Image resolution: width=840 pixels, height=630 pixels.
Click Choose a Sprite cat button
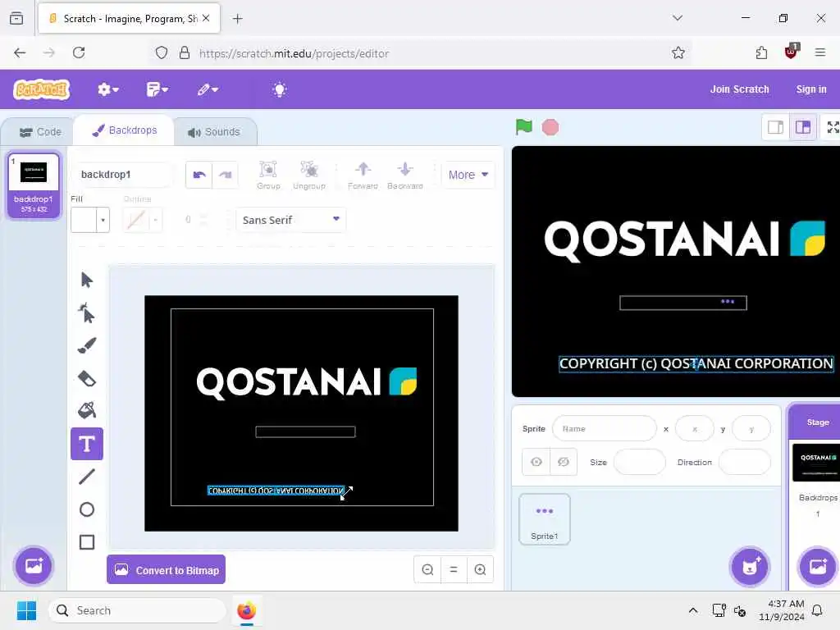[750, 566]
